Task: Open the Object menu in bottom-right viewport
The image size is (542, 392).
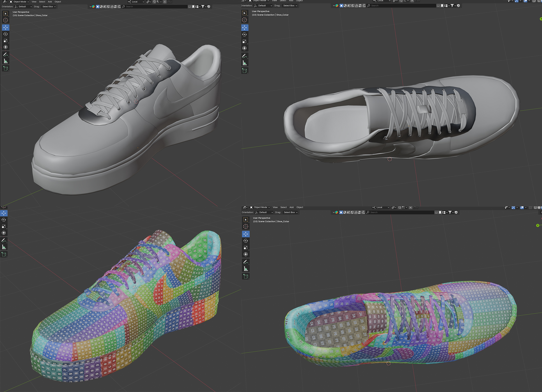Action: (300, 207)
